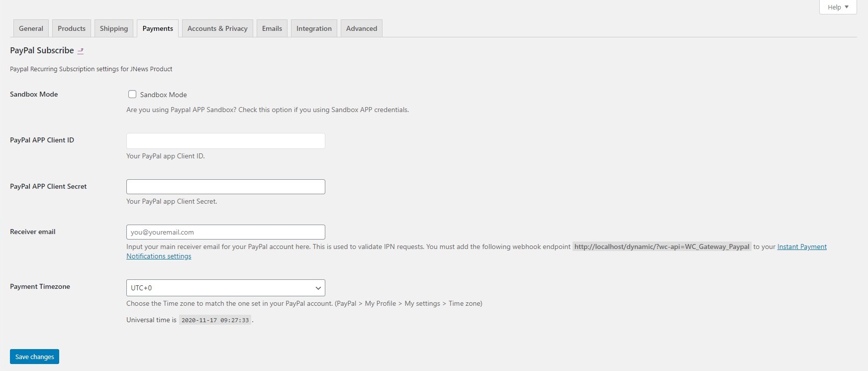Open the Payment Timezone dropdown

click(225, 288)
